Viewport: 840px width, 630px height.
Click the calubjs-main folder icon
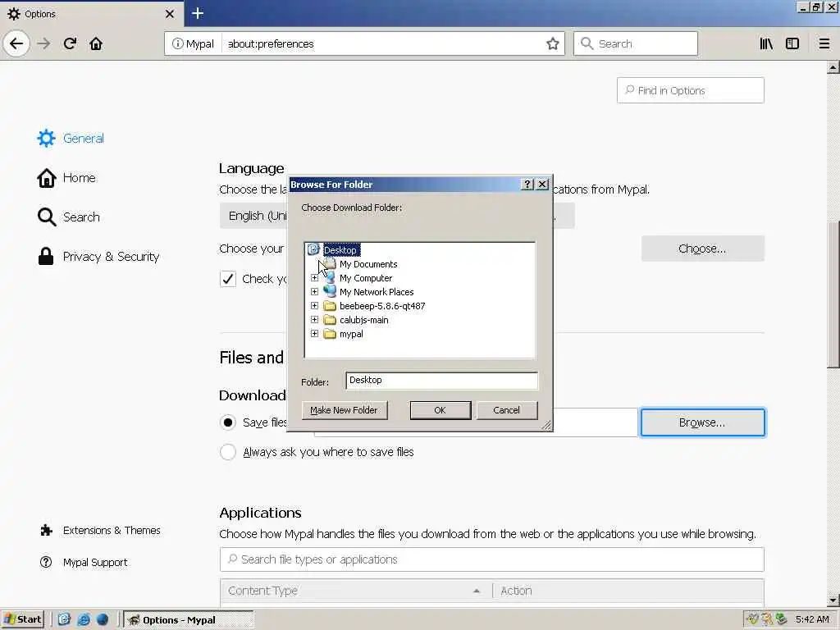(x=330, y=320)
